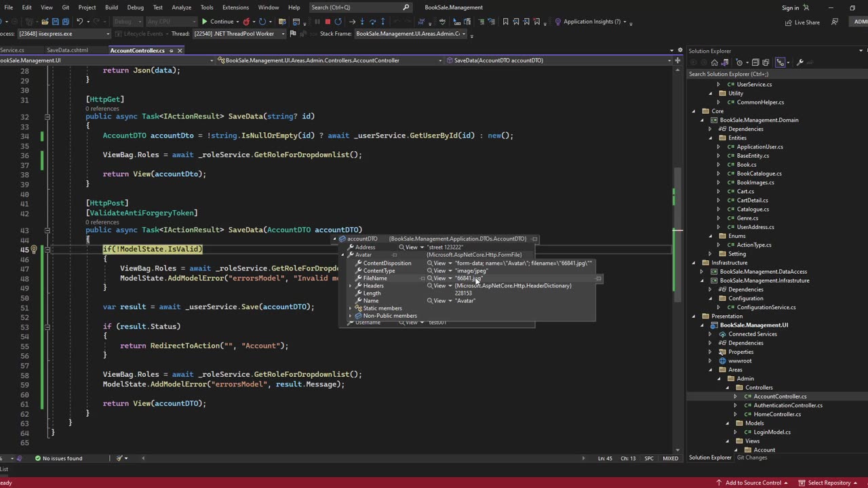868x488 pixels.
Task: Click the Restart debugging icon
Action: point(338,22)
